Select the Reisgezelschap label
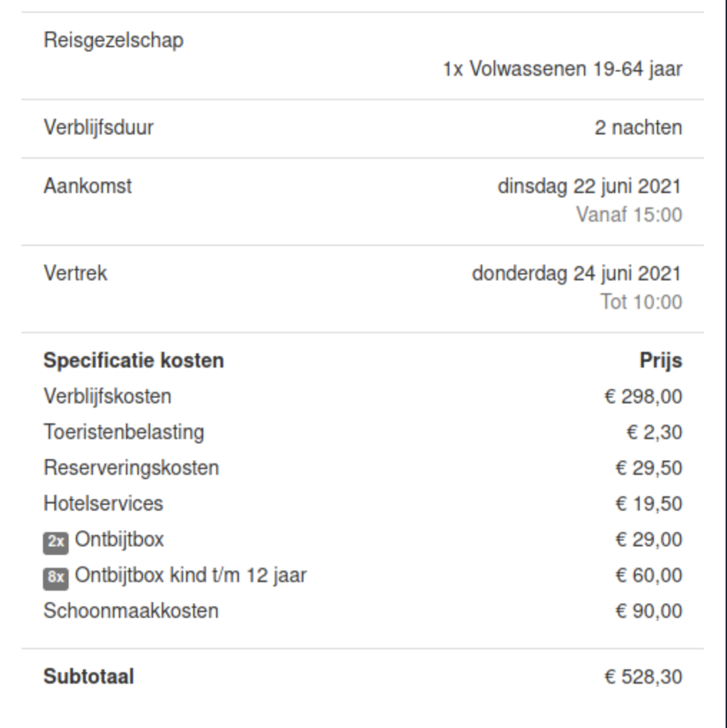The height and width of the screenshot is (728, 727). 113,41
